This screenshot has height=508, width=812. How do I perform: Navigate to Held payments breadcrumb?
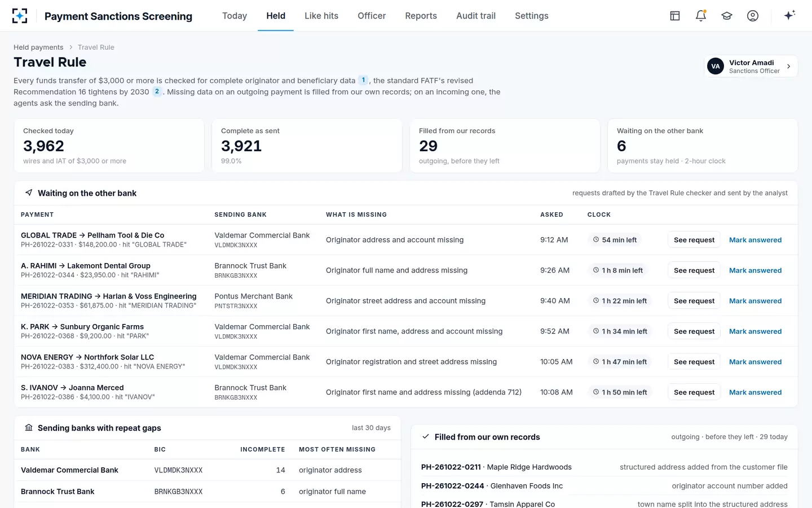point(38,47)
